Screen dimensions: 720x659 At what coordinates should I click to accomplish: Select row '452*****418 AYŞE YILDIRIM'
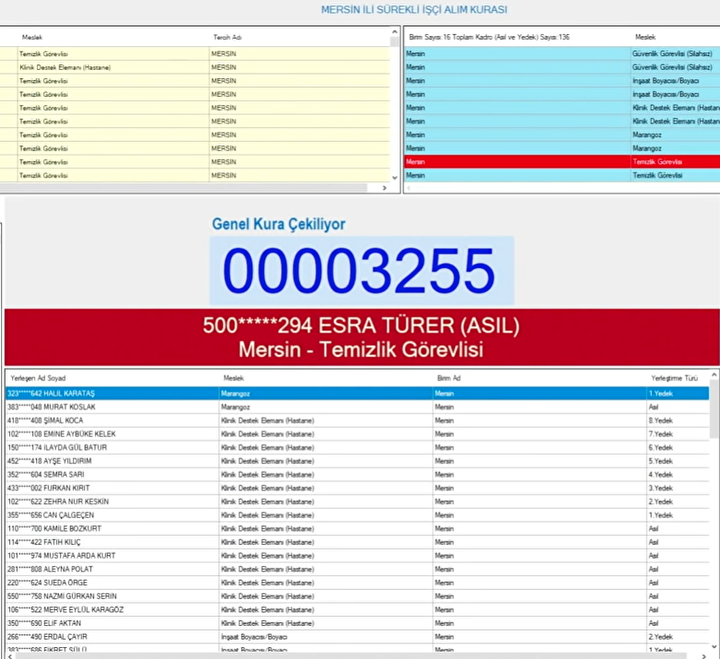pyautogui.click(x=357, y=461)
